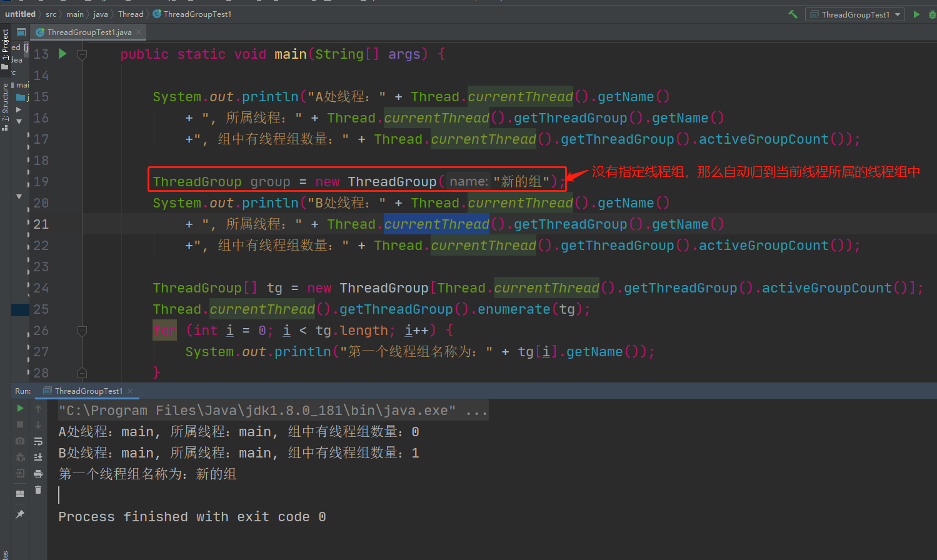Click the Up the stack trace arrow
The width and height of the screenshot is (937, 560).
pos(38,408)
